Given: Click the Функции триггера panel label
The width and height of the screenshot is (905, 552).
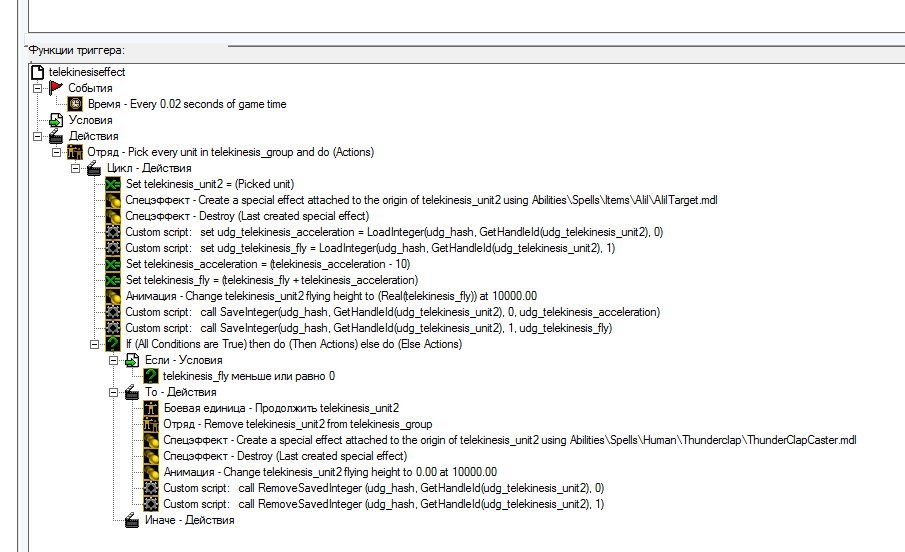Looking at the screenshot, I should (x=77, y=50).
